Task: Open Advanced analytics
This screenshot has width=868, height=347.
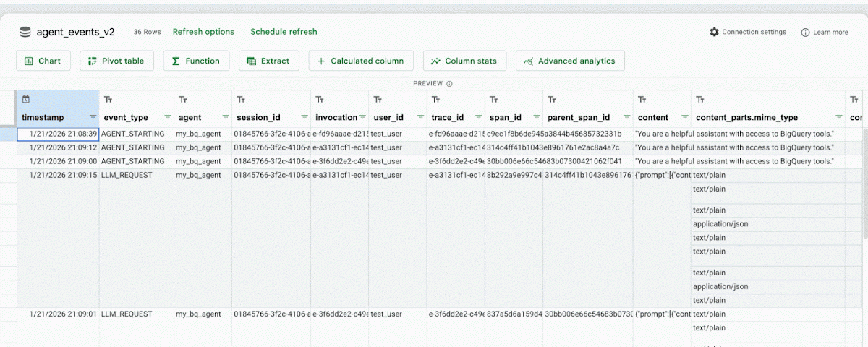Action: pos(570,61)
